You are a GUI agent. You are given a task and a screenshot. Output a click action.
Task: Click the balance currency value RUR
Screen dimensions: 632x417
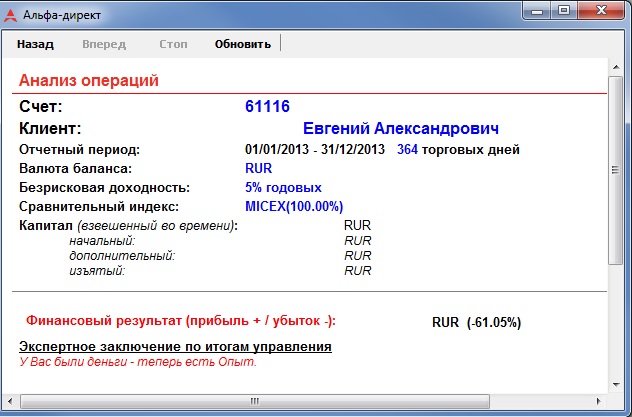(x=258, y=168)
